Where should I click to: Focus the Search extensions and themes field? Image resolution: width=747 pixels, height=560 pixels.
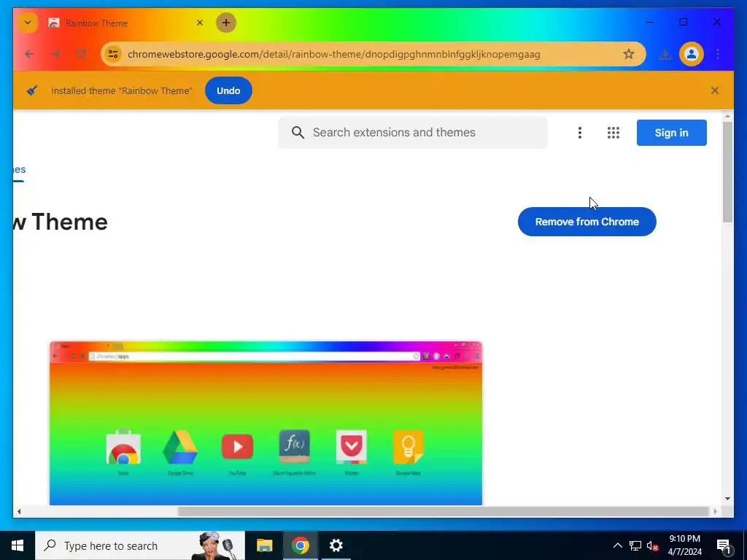(x=413, y=133)
